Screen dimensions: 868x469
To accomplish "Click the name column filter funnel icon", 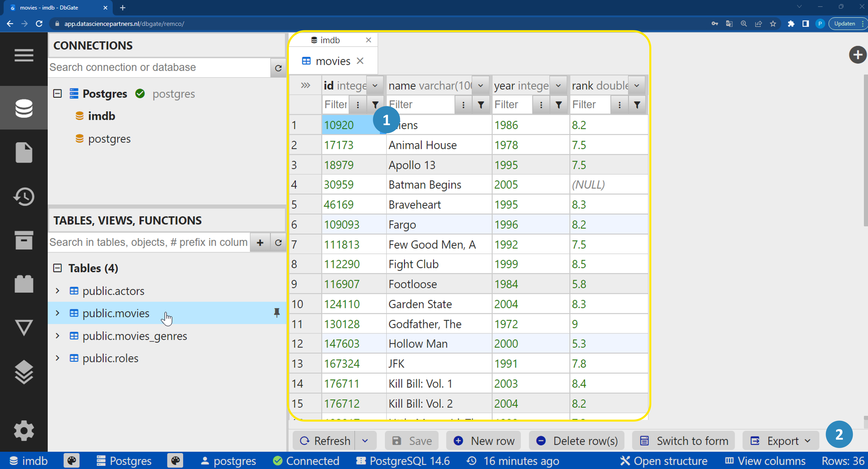I will tap(481, 105).
